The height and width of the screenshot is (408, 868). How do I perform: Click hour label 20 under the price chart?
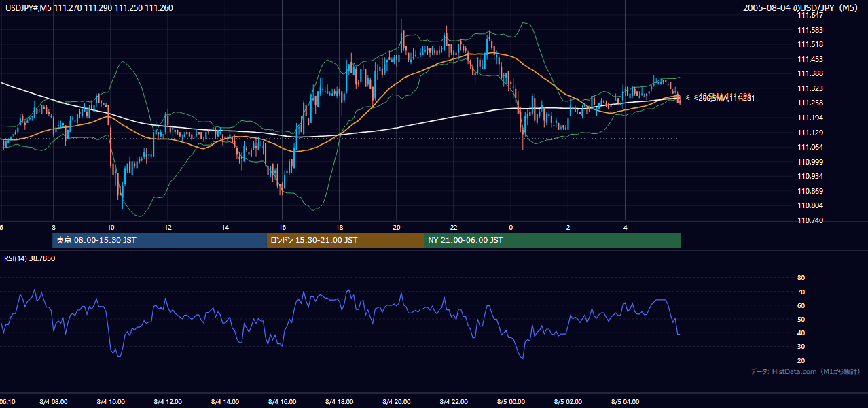[397, 228]
